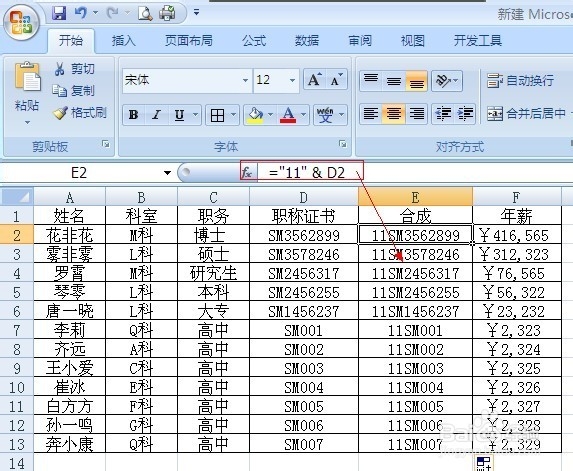Screen dimensions: 573x471
Task: Select cell containing 研究生
Action: pos(213,273)
